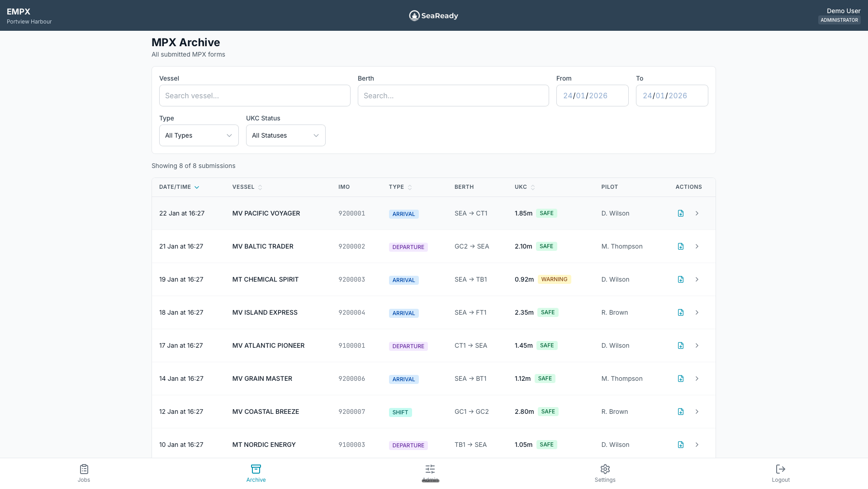Click the Logout icon at bottom right
The image size is (868, 489).
click(x=780, y=469)
